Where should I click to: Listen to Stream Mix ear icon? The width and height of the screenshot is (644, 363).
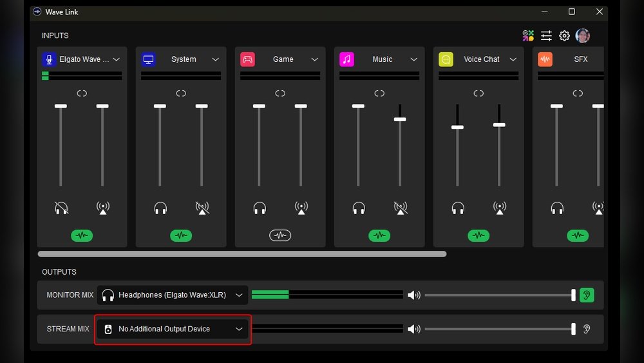(x=587, y=329)
